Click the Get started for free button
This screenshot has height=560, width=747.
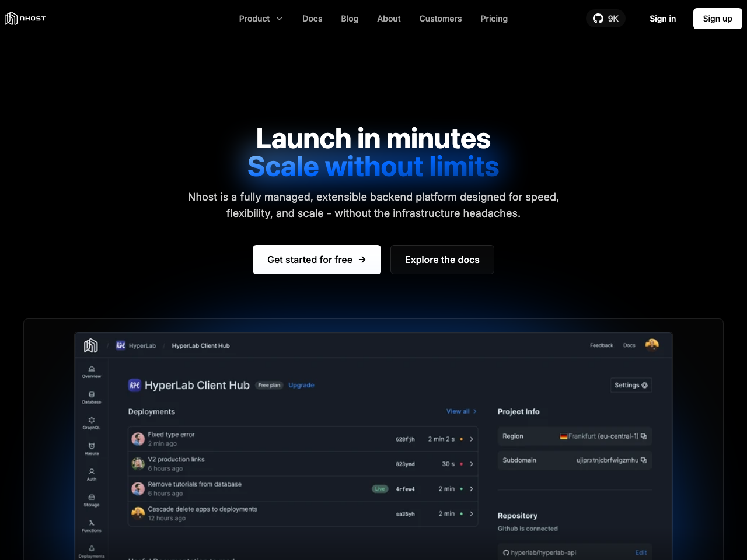316,260
